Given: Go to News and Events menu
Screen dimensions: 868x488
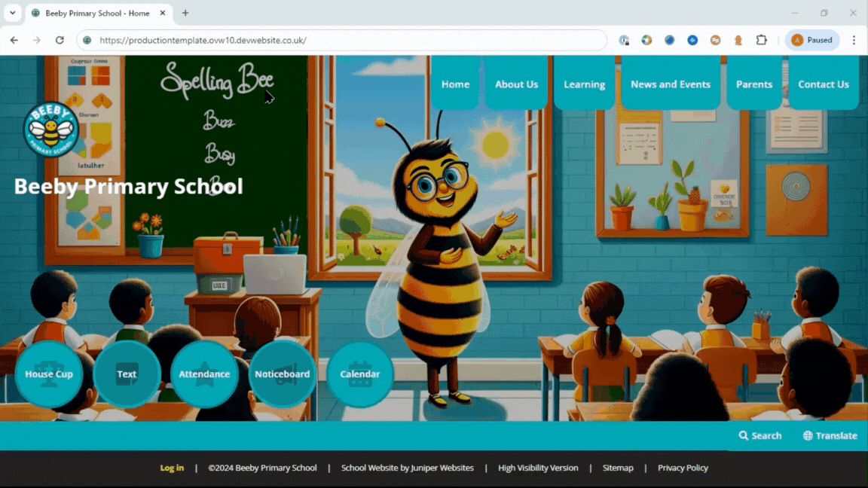Looking at the screenshot, I should (x=670, y=84).
